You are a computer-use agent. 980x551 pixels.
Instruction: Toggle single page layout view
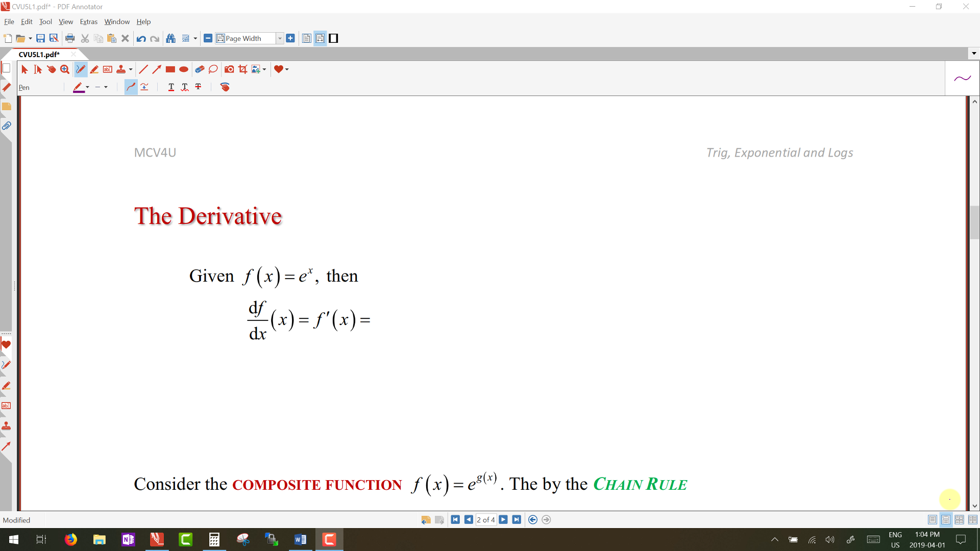932,520
